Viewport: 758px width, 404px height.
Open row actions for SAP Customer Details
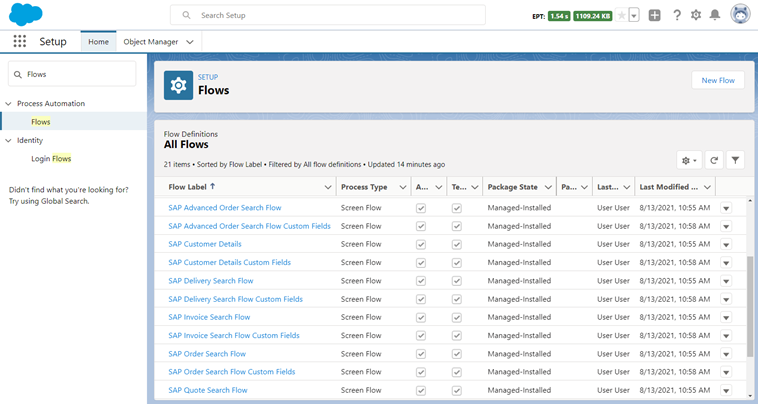click(x=726, y=245)
